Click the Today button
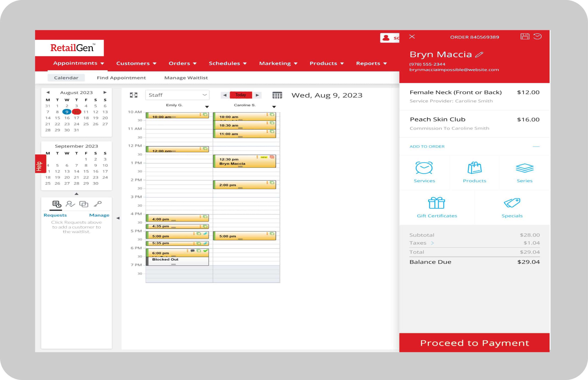This screenshot has height=380, width=588. (240, 95)
